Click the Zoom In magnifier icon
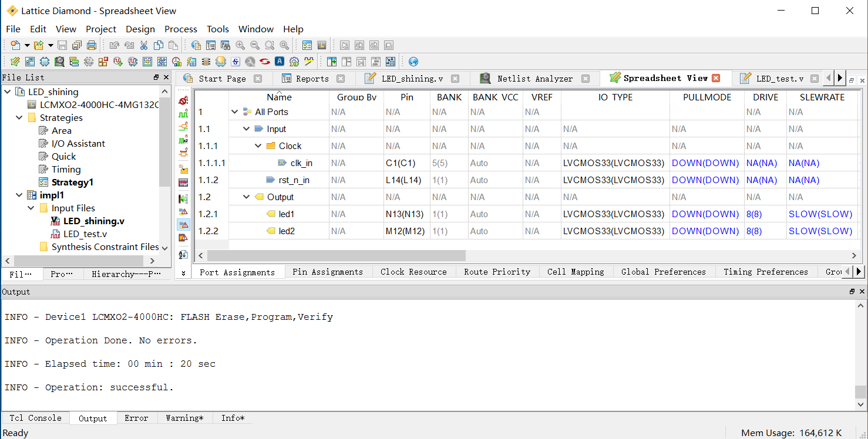The height and width of the screenshot is (439, 868). pyautogui.click(x=240, y=45)
